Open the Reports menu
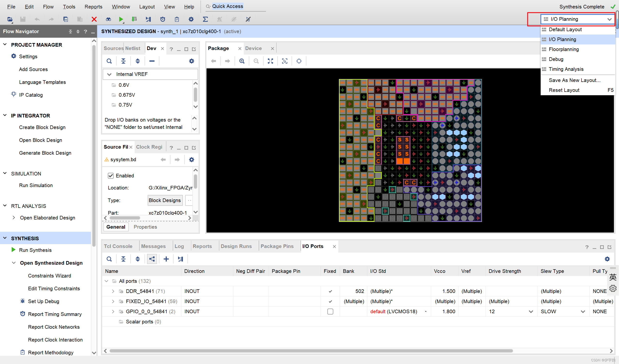 pyautogui.click(x=93, y=7)
